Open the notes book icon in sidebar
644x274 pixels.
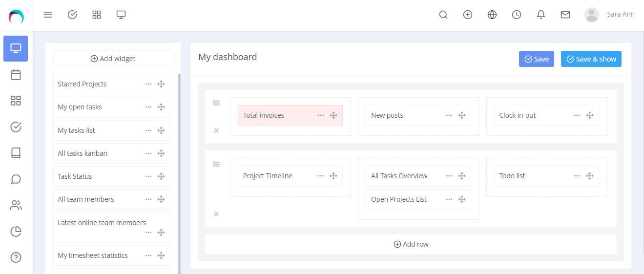(16, 153)
